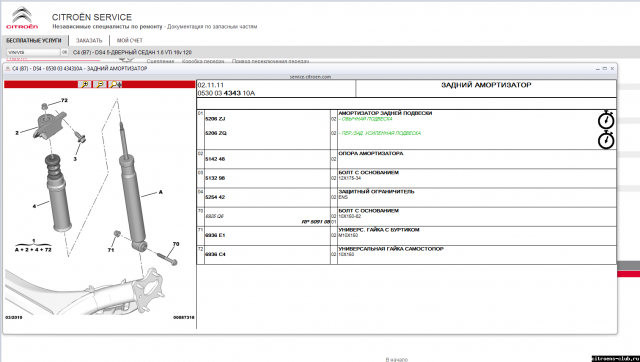Click callout 70 on the diagram
640x362 pixels.
point(176,244)
